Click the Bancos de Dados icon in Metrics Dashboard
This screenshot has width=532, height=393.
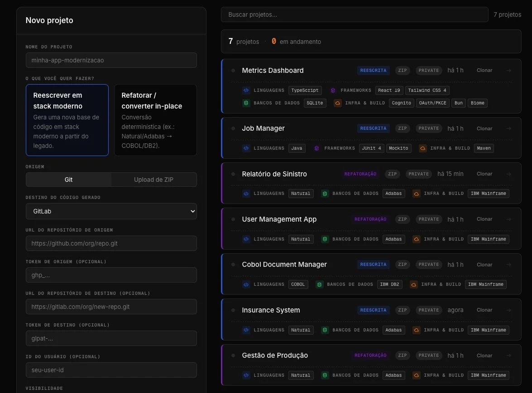(246, 103)
